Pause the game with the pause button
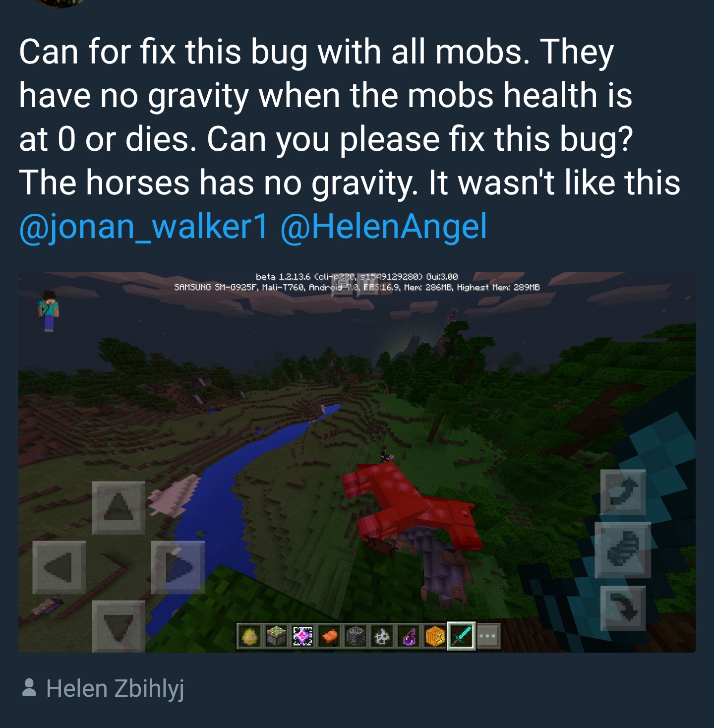The image size is (714, 728). tap(368, 285)
